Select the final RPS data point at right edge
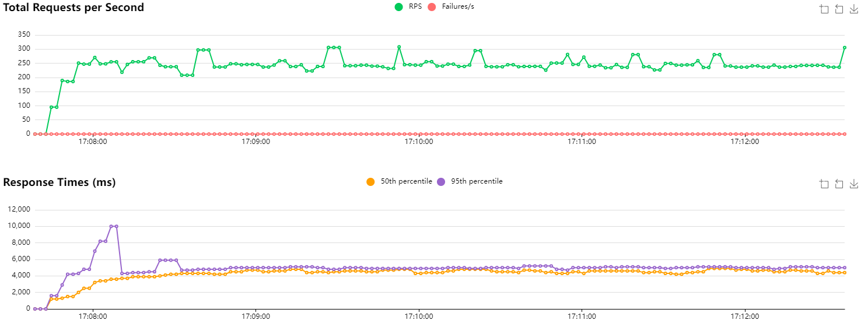 pyautogui.click(x=844, y=48)
